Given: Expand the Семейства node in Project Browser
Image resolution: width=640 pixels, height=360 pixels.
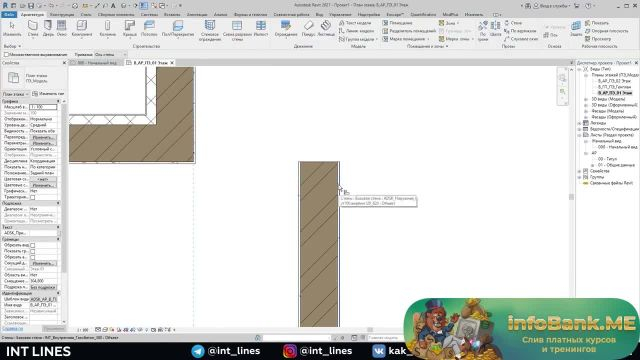Looking at the screenshot, I should [580, 171].
